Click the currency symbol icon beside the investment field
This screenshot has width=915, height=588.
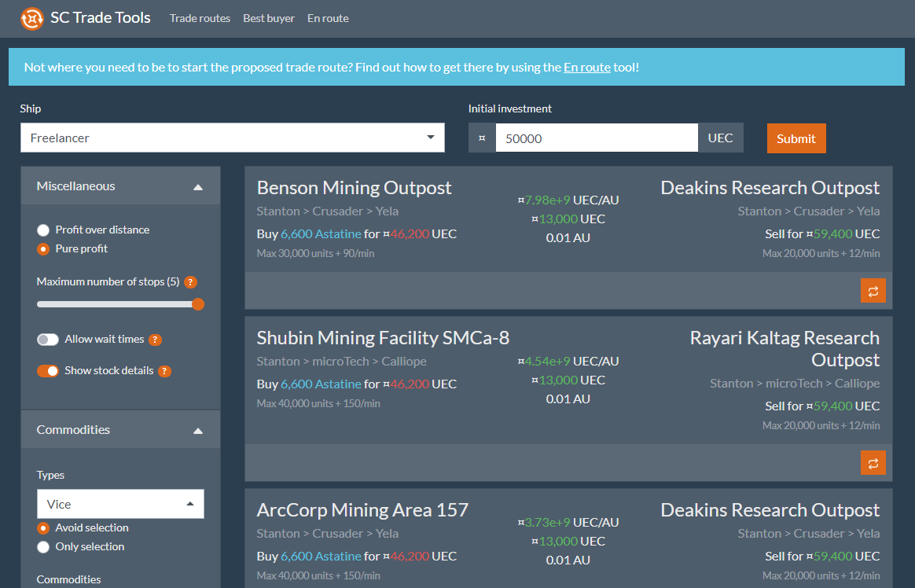[x=481, y=137]
